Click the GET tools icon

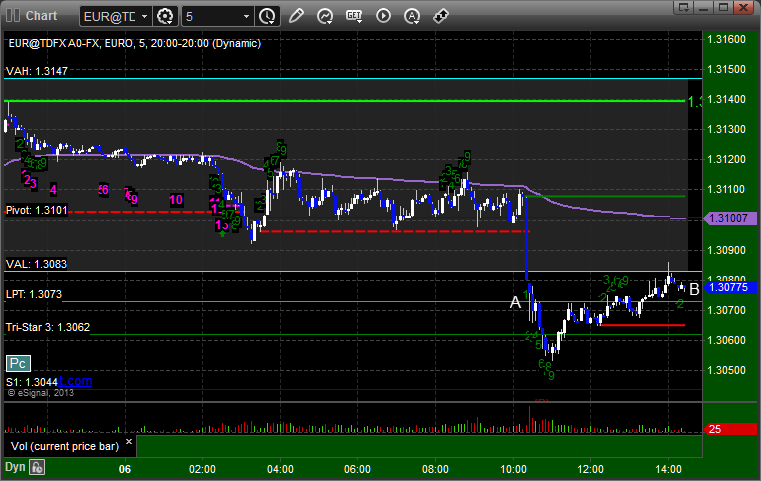click(354, 16)
